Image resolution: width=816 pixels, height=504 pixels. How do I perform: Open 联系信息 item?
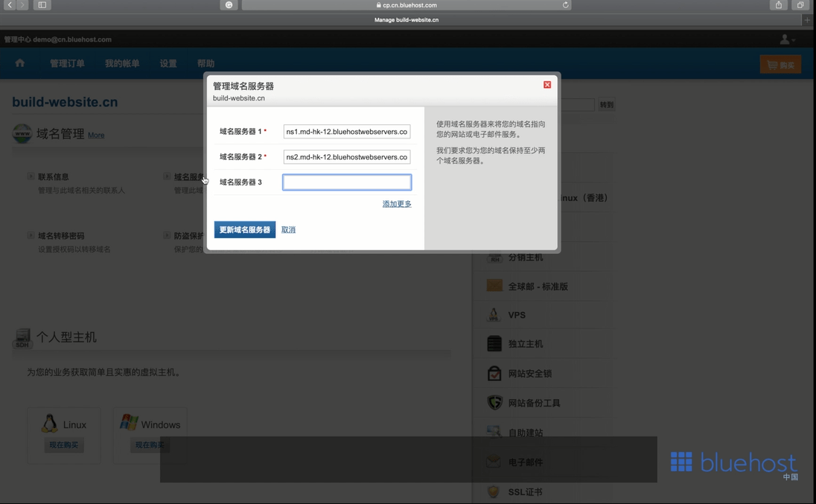pyautogui.click(x=53, y=177)
